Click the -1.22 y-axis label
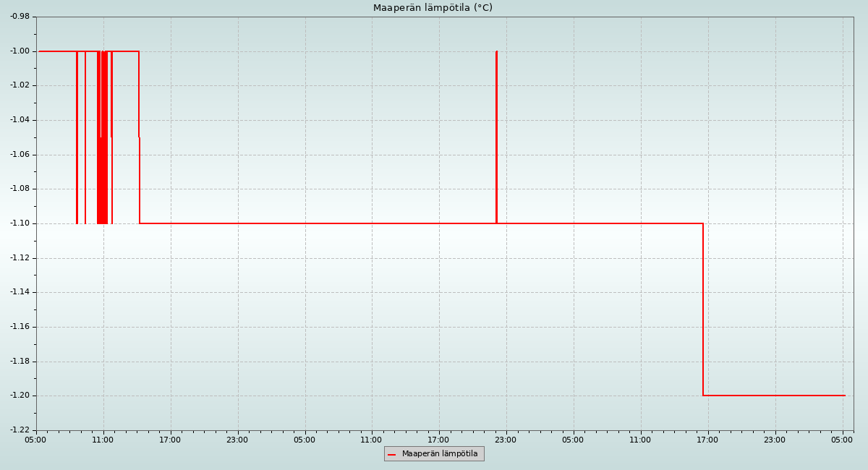The height and width of the screenshot is (470, 868). pyautogui.click(x=20, y=430)
